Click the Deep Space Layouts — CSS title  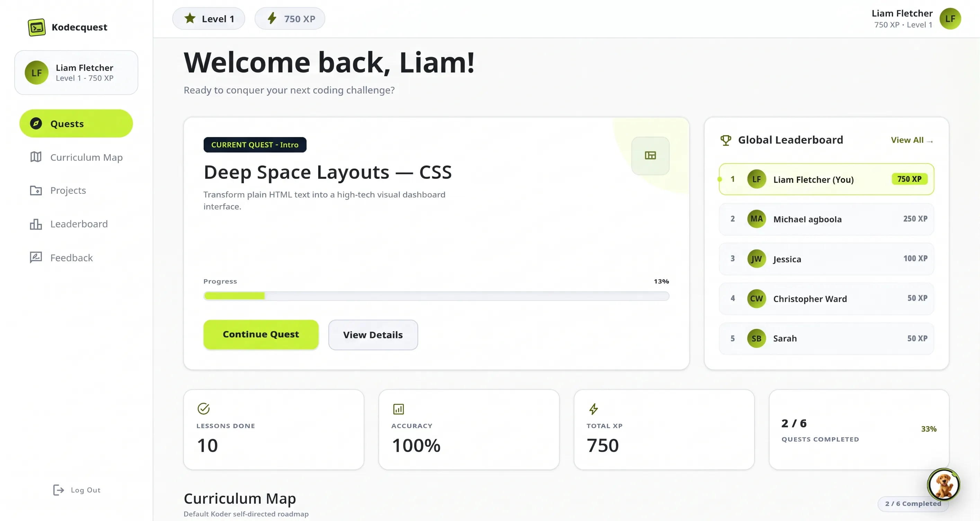tap(328, 172)
